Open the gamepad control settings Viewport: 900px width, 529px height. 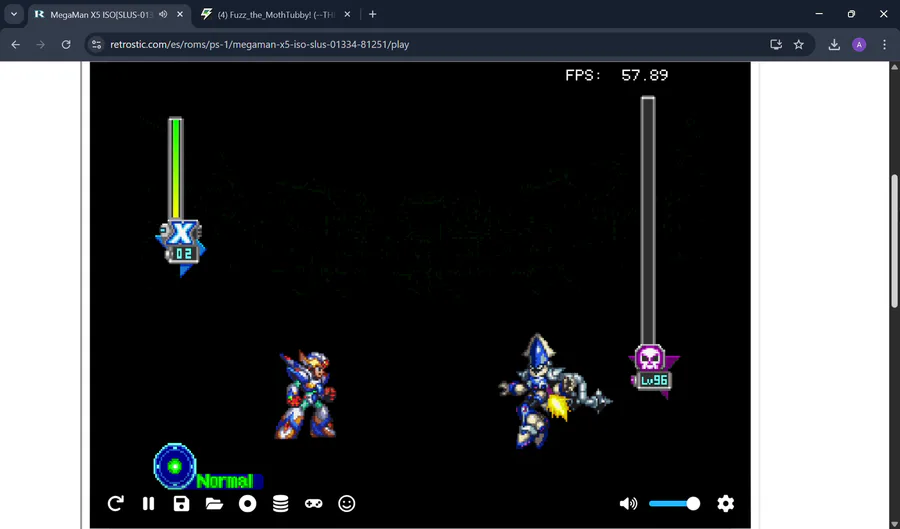coord(313,504)
